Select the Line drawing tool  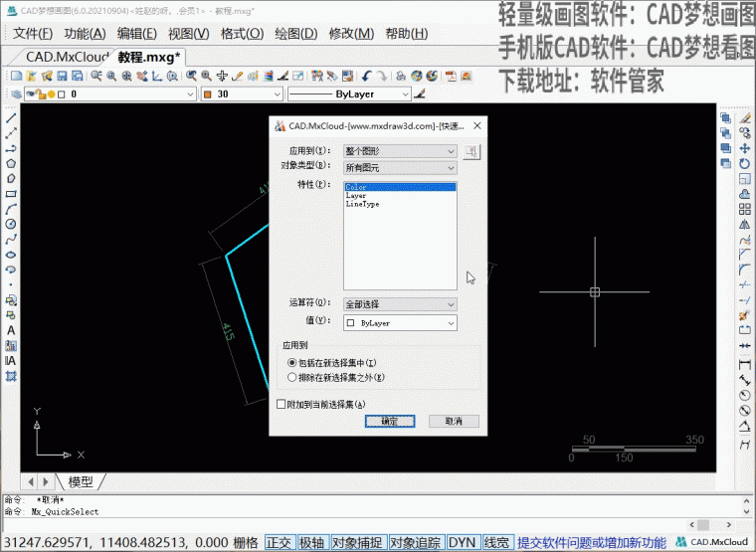point(11,117)
